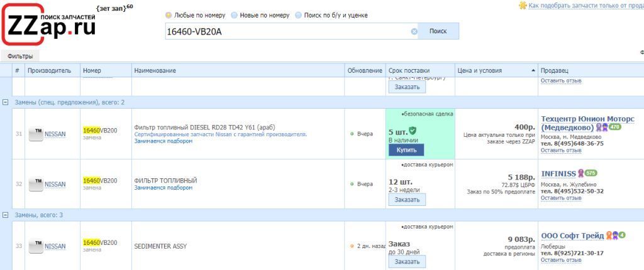Click Оставить отзыв under INFINISS
The image size is (644, 270).
pos(561,198)
